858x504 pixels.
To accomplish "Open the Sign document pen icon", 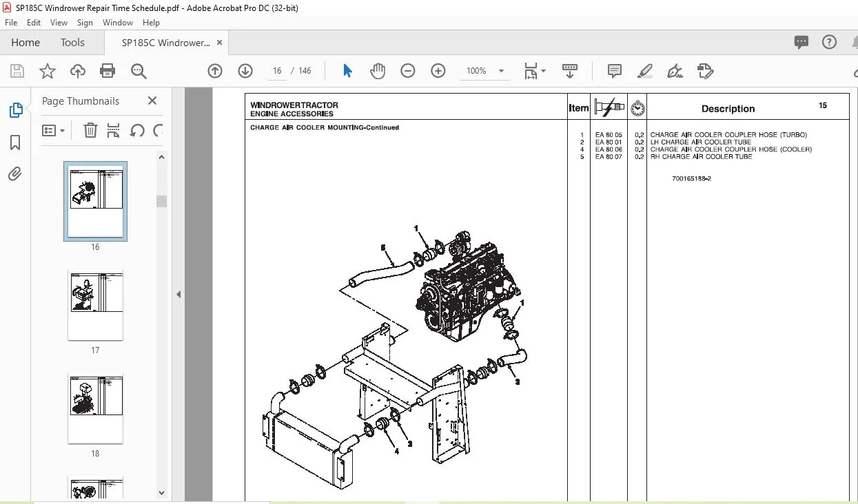I will (675, 71).
